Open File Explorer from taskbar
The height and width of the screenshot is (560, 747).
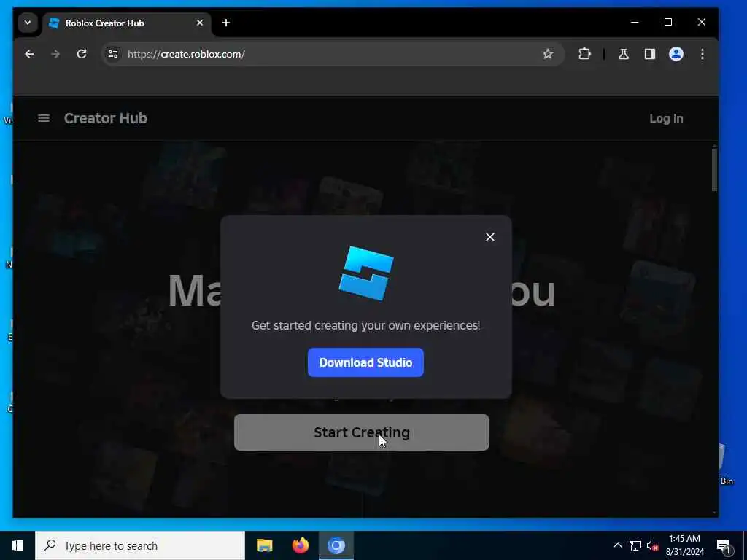click(264, 545)
